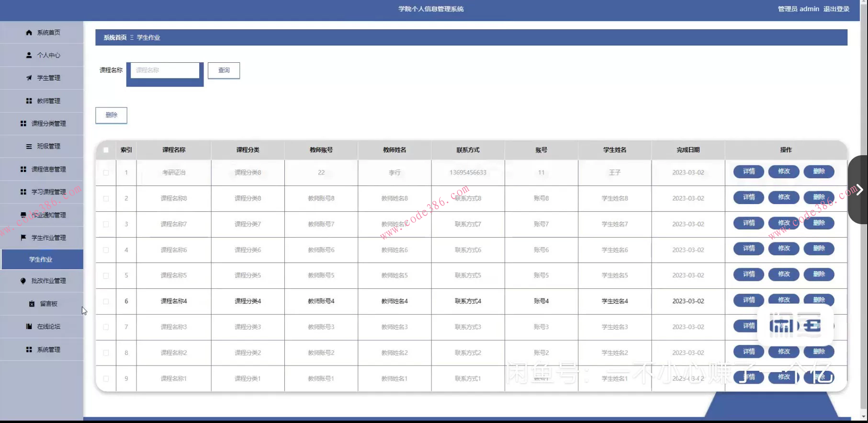
Task: Click 修改 for row 考研证治
Action: click(x=784, y=171)
